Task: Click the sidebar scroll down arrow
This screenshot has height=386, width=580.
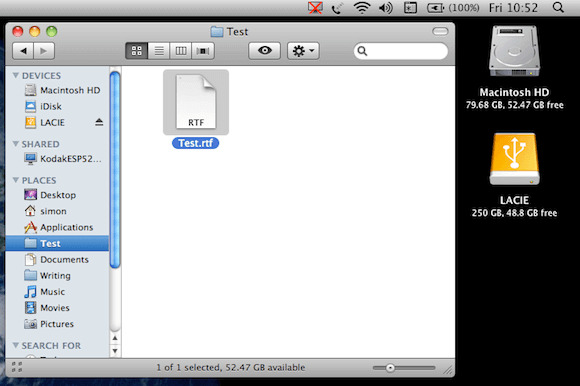Action: 115,351
